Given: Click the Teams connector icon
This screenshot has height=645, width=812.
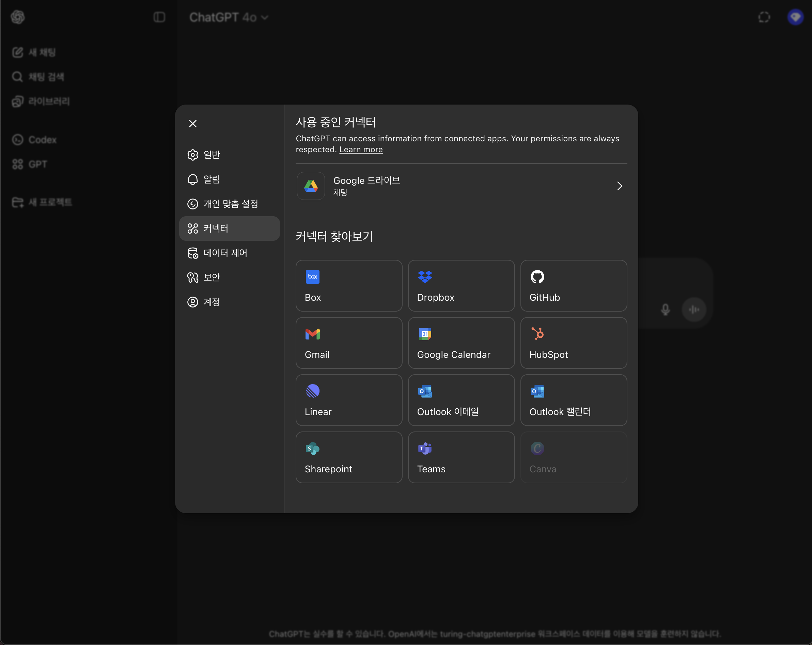Looking at the screenshot, I should pos(425,449).
